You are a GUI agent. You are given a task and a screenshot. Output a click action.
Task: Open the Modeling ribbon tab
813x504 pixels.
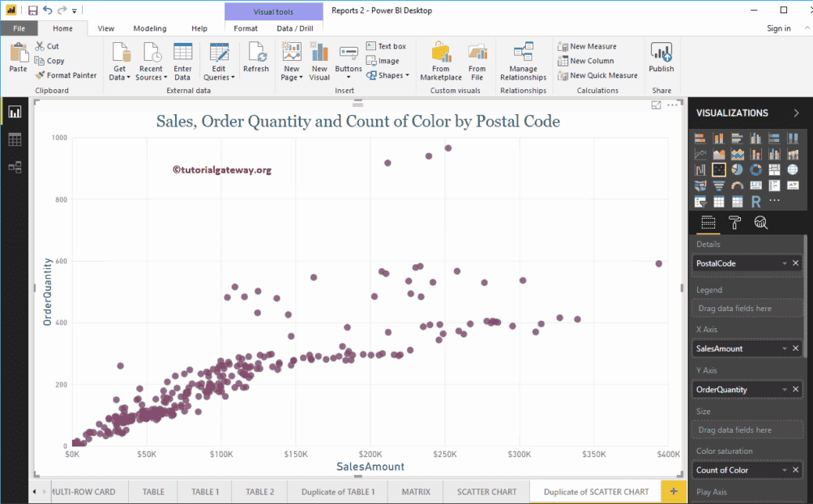tap(149, 27)
